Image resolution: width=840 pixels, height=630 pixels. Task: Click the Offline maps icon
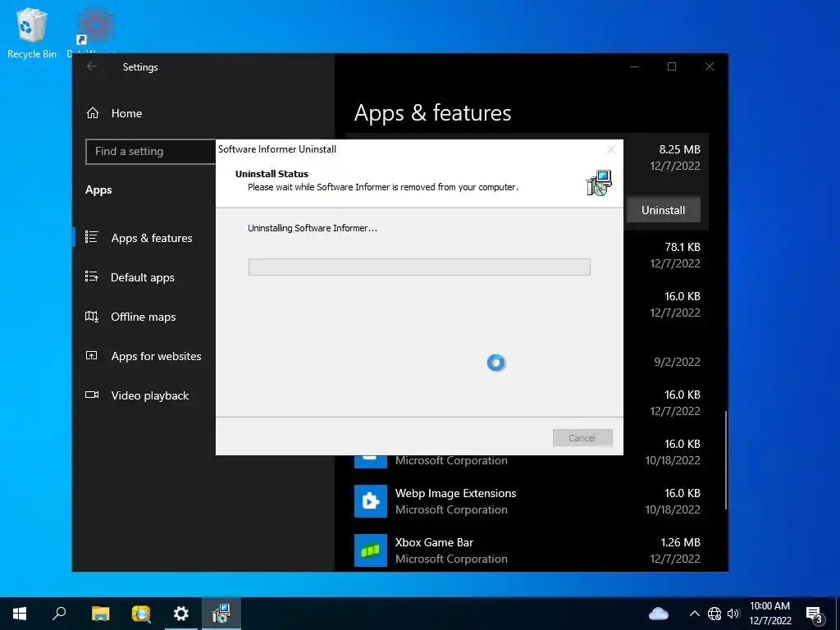92,317
